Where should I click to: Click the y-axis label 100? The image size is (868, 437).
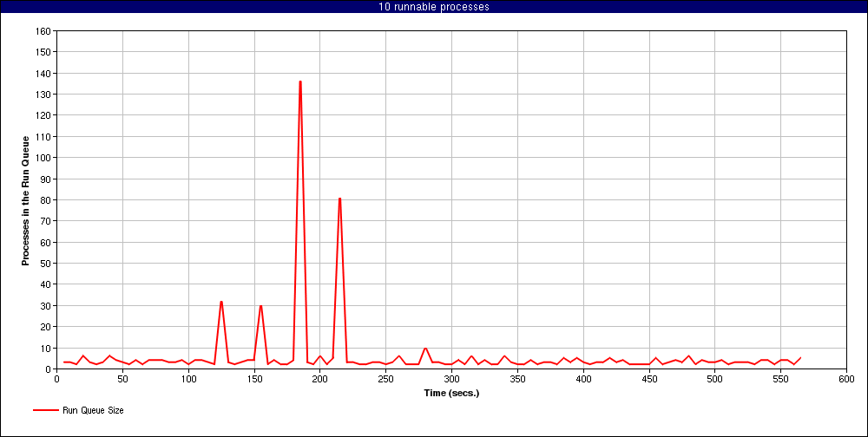[44, 158]
